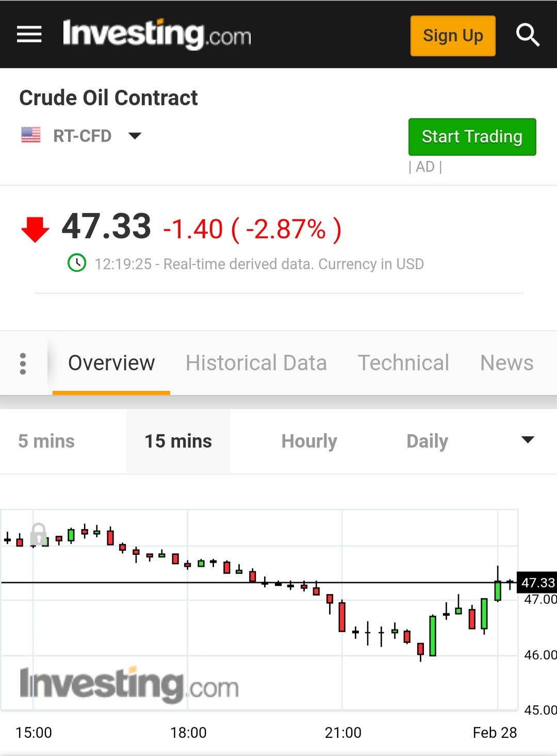Click the Investing.com header logo
Image resolution: width=557 pixels, height=756 pixels.
coord(157,35)
